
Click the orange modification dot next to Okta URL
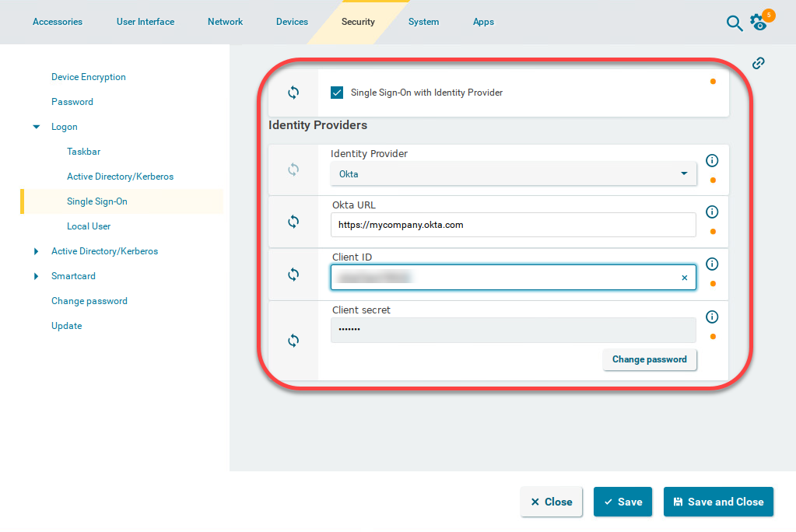tap(713, 231)
